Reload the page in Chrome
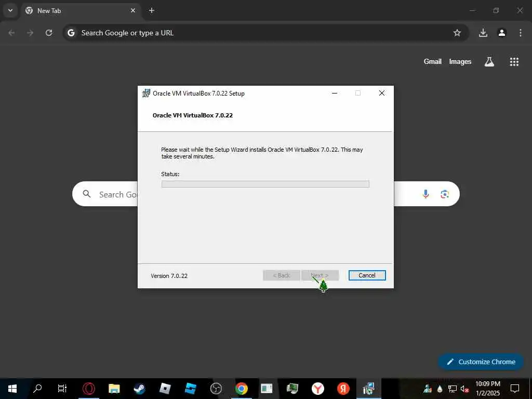 point(49,33)
